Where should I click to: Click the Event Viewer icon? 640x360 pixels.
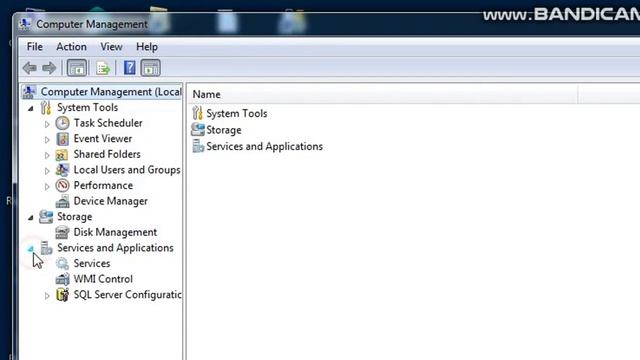point(62,139)
